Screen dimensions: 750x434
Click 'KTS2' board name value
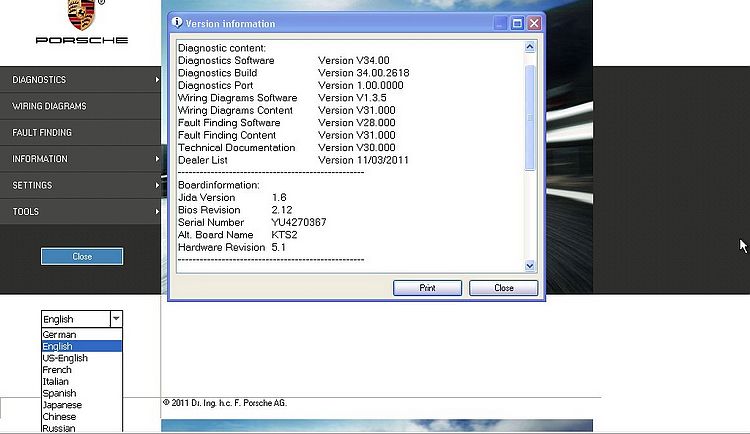point(284,234)
